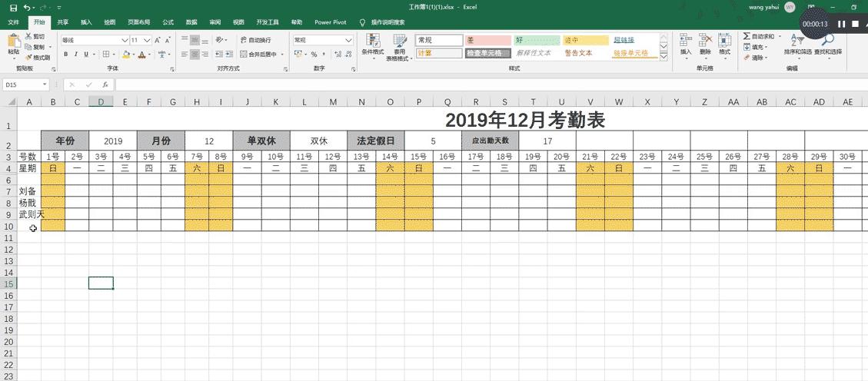The image size is (868, 381).
Task: Click the Decrease Font Size icon
Action: 167,40
